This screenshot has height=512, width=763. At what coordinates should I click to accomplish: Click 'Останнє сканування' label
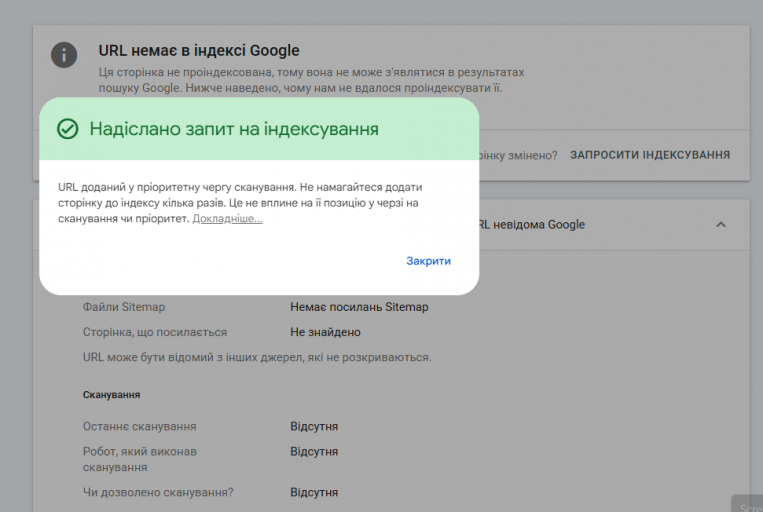pyautogui.click(x=140, y=426)
